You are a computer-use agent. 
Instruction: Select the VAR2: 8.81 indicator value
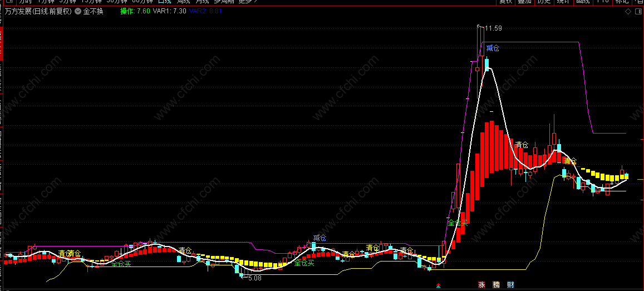click(205, 12)
